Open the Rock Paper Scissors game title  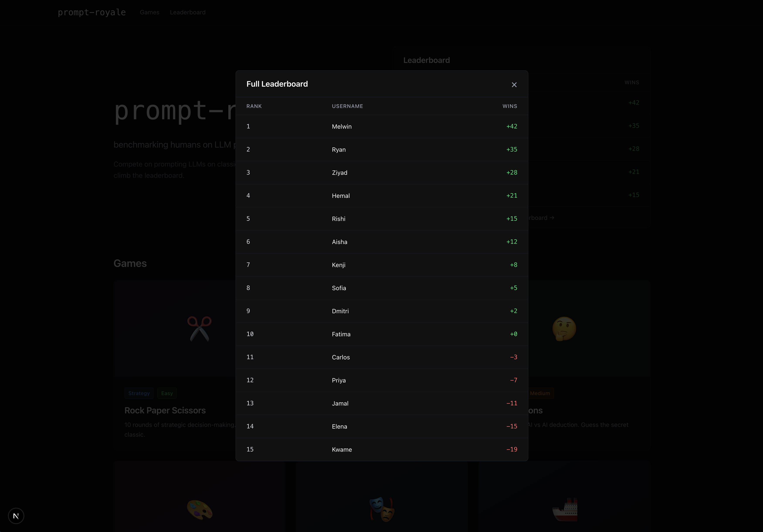tap(165, 411)
